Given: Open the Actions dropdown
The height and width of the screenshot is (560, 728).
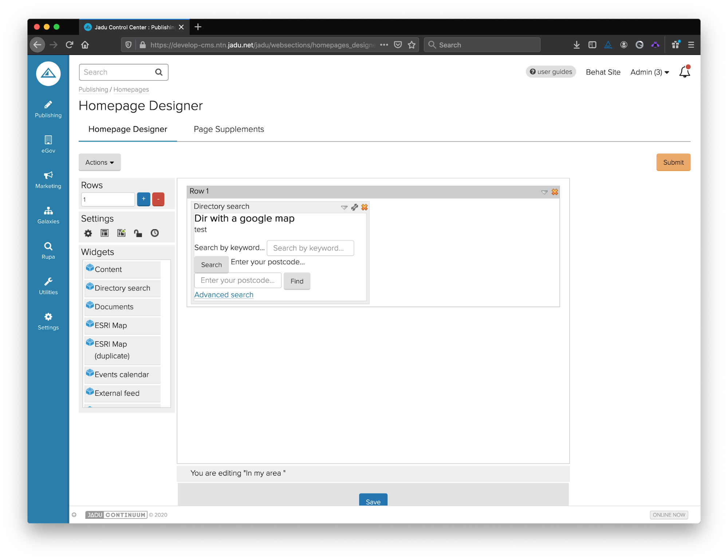Looking at the screenshot, I should tap(99, 162).
